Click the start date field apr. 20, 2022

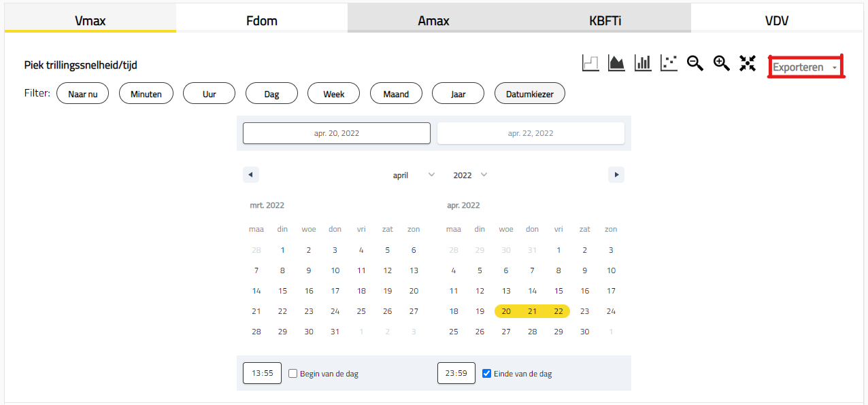pyautogui.click(x=336, y=133)
